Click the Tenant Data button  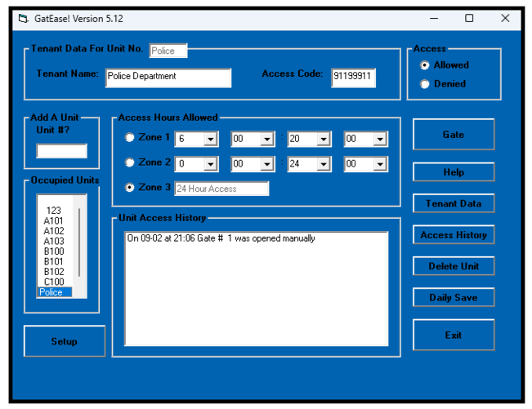pos(453,204)
